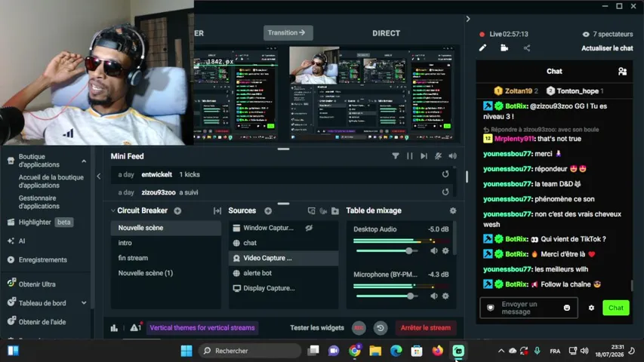Click the Envoyer un message field
This screenshot has height=362, width=644.
(530, 308)
